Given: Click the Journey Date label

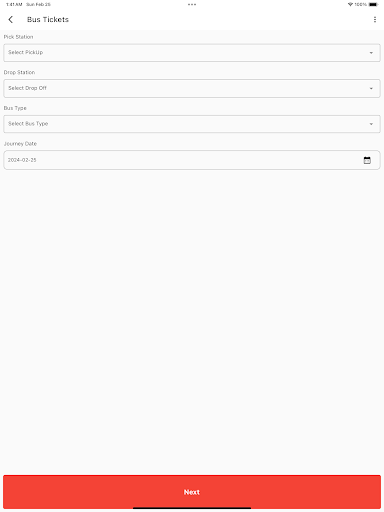Looking at the screenshot, I should coord(20,144).
